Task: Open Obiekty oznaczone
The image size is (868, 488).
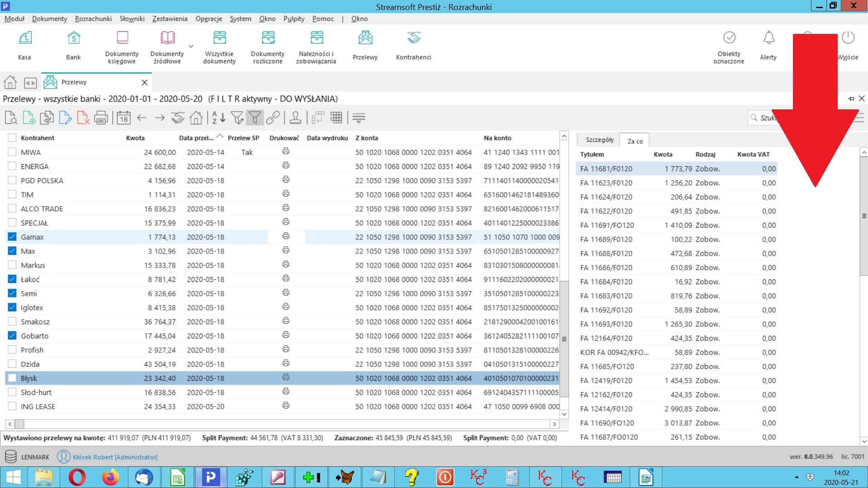Action: coord(729,47)
